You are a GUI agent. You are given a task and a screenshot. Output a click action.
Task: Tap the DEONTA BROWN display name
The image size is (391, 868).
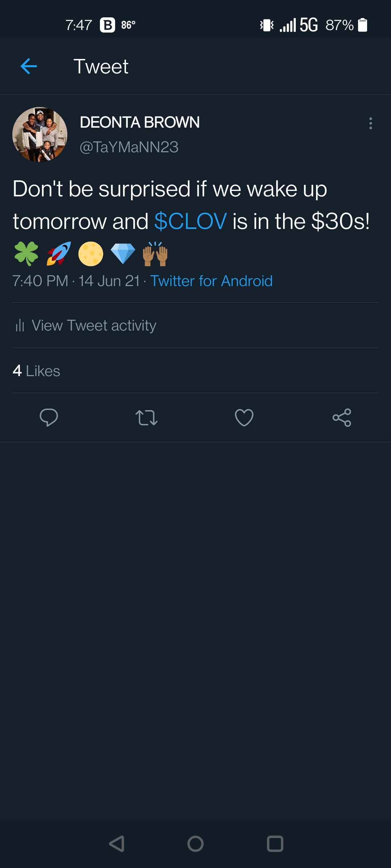coord(140,122)
